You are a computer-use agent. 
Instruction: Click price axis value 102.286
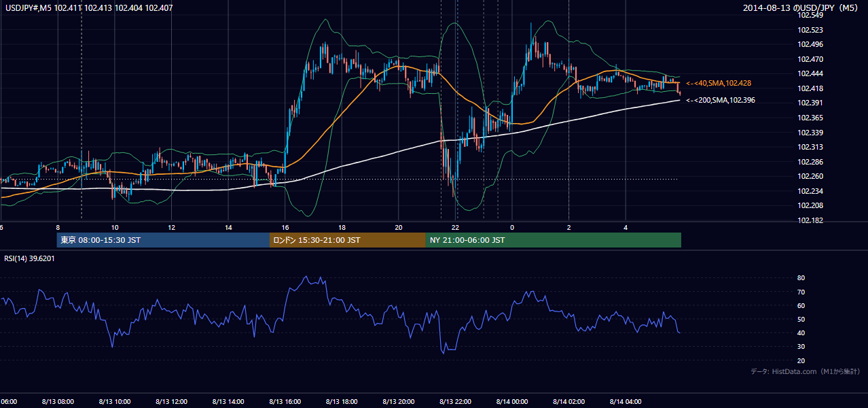click(810, 162)
